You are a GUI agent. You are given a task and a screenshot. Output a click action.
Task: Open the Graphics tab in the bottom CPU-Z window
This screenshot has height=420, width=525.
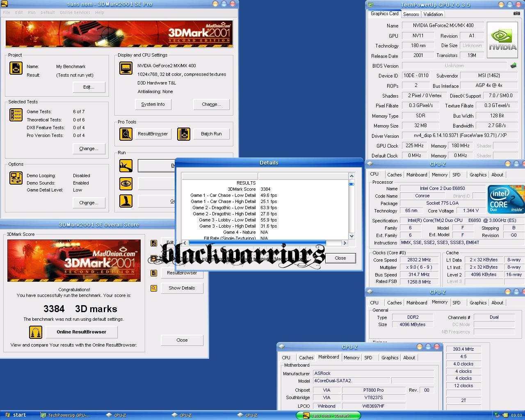point(390,358)
